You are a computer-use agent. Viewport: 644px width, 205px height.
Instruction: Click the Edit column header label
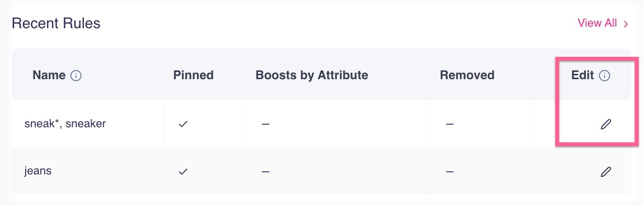(582, 75)
